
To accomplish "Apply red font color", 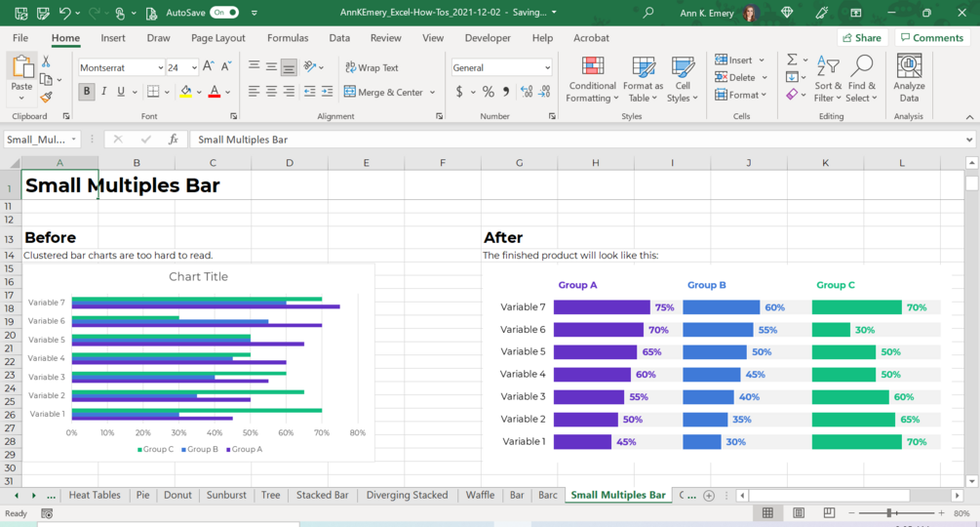I will click(x=215, y=92).
